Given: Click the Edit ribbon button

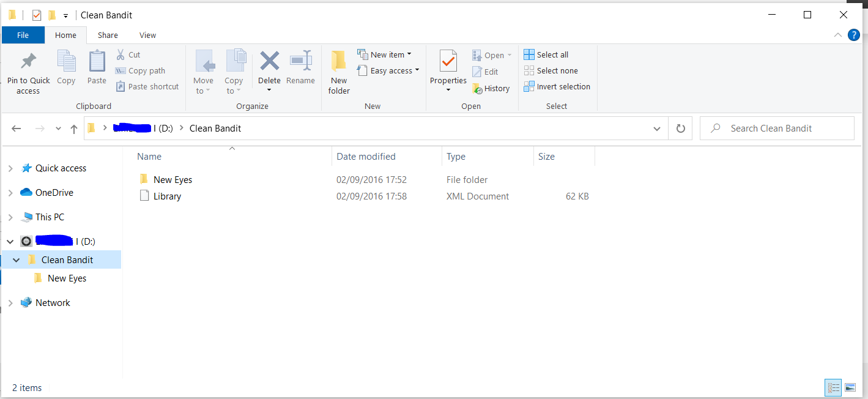Looking at the screenshot, I should tap(485, 72).
